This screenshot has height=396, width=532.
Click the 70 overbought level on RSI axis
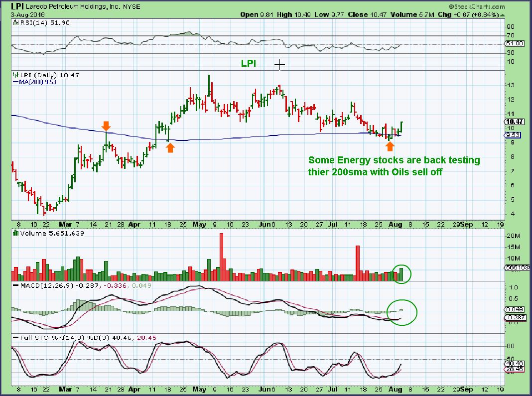[511, 35]
